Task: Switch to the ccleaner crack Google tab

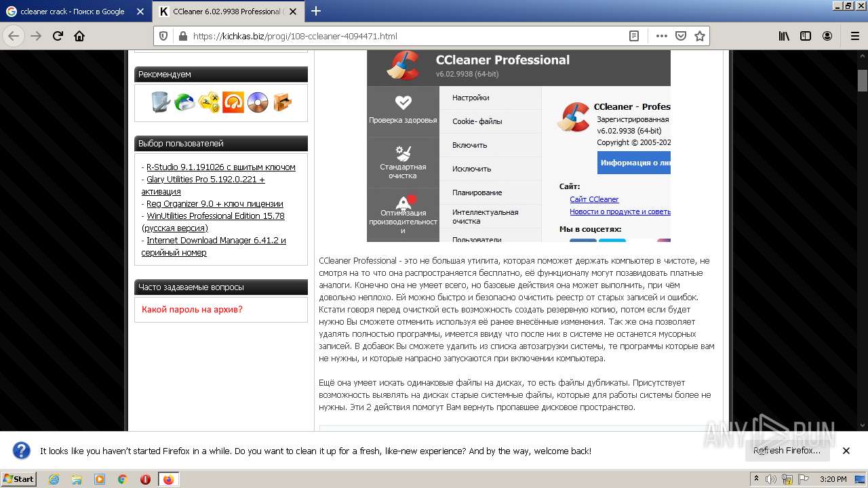Action: (72, 12)
